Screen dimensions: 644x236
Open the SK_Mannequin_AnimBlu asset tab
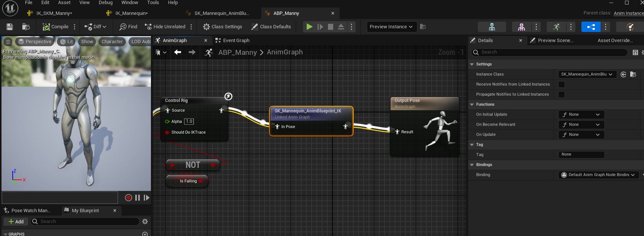(222, 13)
